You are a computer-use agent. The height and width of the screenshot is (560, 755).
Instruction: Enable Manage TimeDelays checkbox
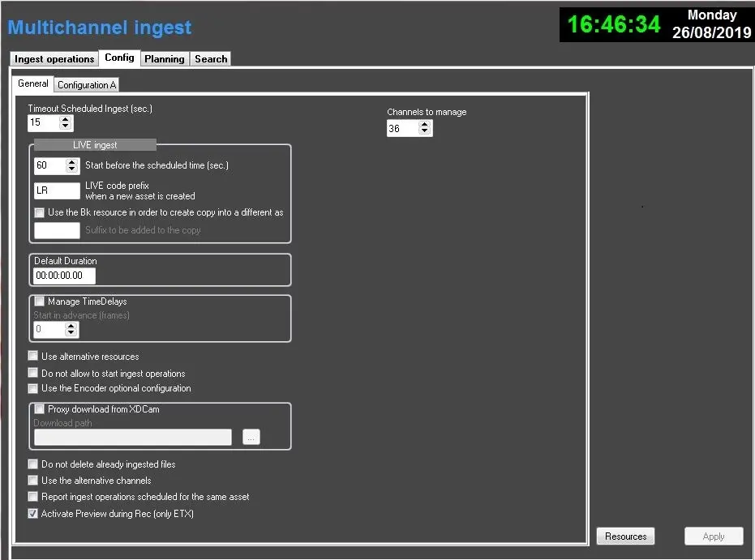click(40, 301)
